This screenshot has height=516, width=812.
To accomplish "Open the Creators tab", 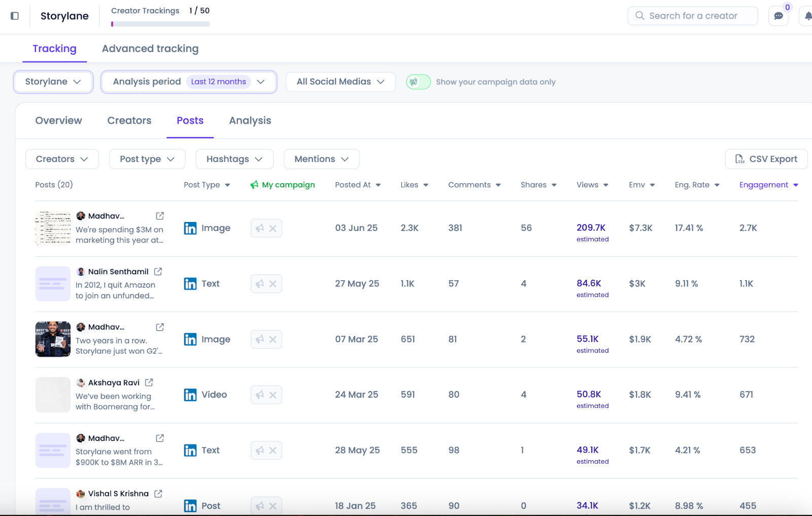I will click(x=129, y=121).
